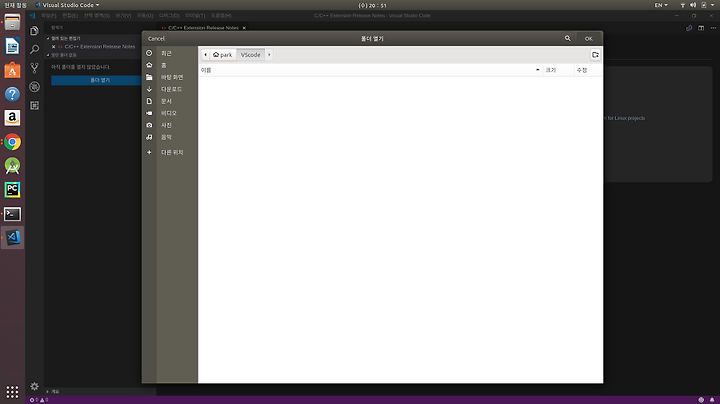The width and height of the screenshot is (720, 404).
Task: Show applications grid in dock
Action: tap(12, 392)
